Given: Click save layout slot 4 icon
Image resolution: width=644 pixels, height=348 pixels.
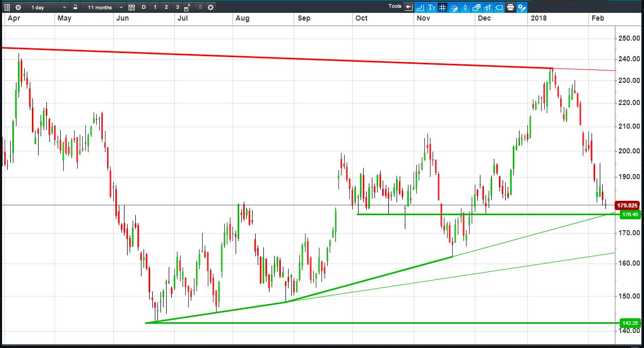Looking at the screenshot, I should (x=188, y=7).
